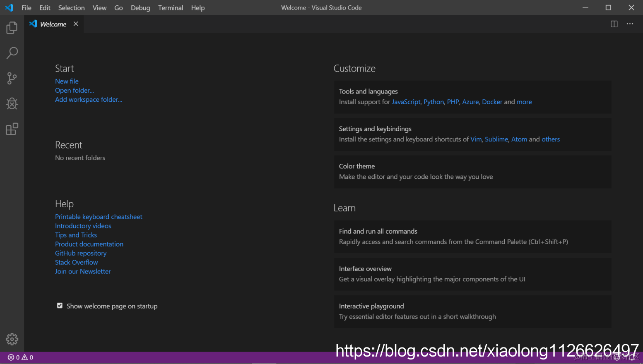
Task: Open the Extensions view icon
Action: (x=12, y=129)
